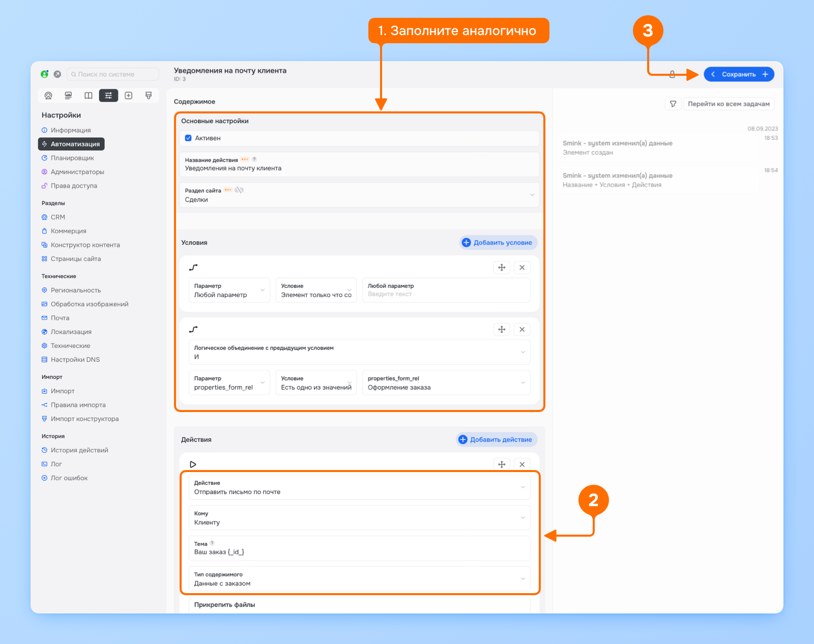Open value dropdown Оформление заказа
Viewport: 814px width, 644px height.
446,383
